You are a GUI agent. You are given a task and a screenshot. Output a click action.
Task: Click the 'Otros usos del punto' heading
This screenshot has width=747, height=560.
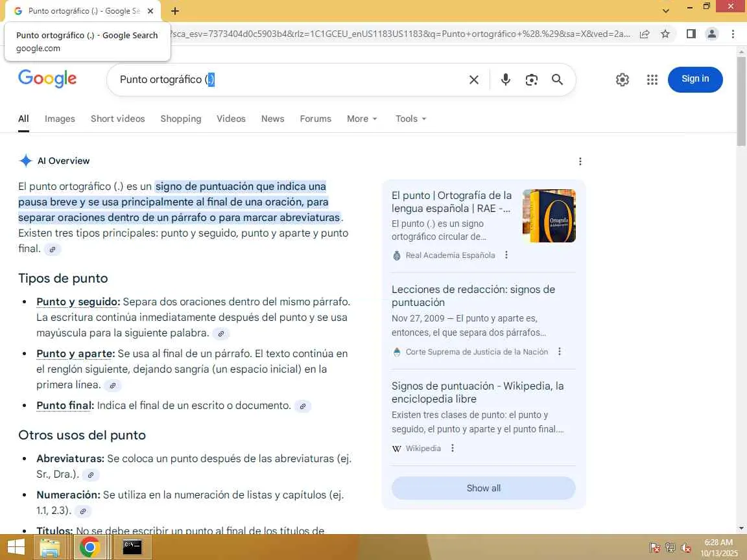[x=82, y=436]
